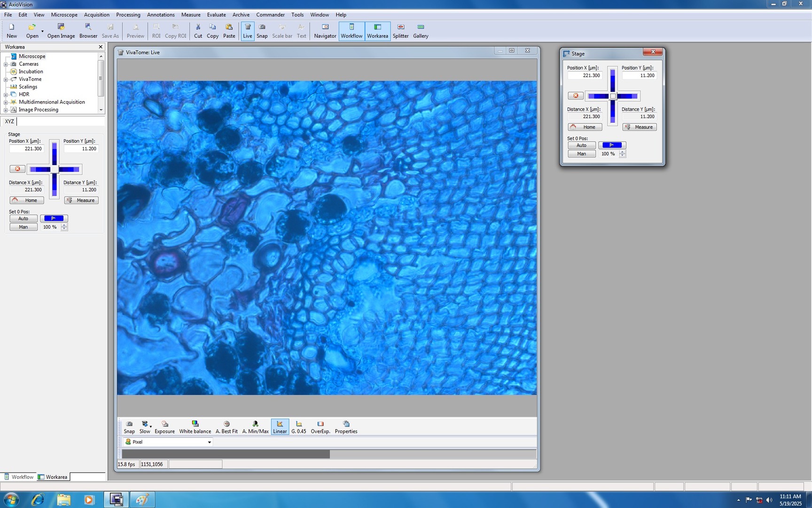Activate the G. 0.45 gamma icon
812x508 pixels.
pos(298,427)
